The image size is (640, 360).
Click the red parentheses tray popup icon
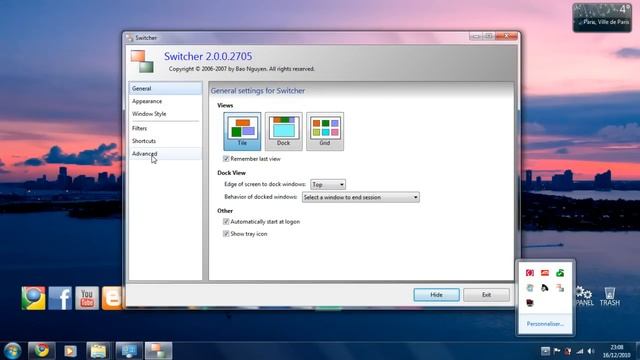point(530,273)
